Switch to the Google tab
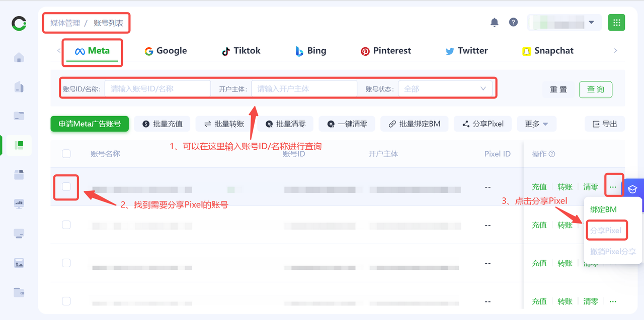Image resolution: width=644 pixels, height=320 pixels. [166, 51]
